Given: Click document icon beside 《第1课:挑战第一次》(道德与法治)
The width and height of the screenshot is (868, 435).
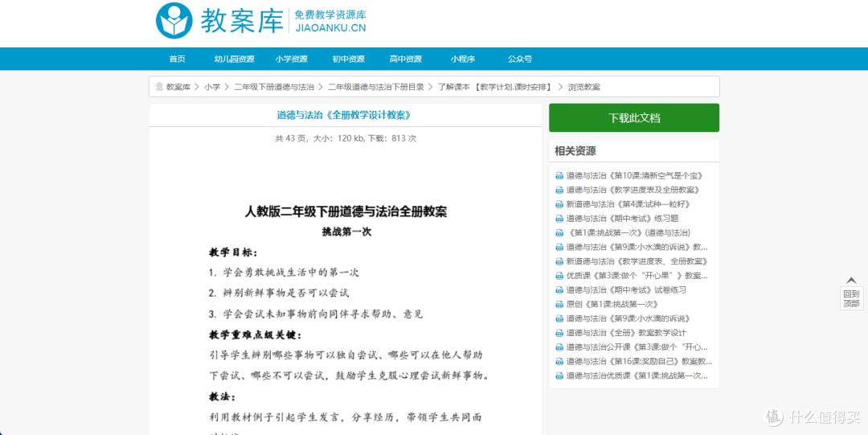Looking at the screenshot, I should click(559, 233).
